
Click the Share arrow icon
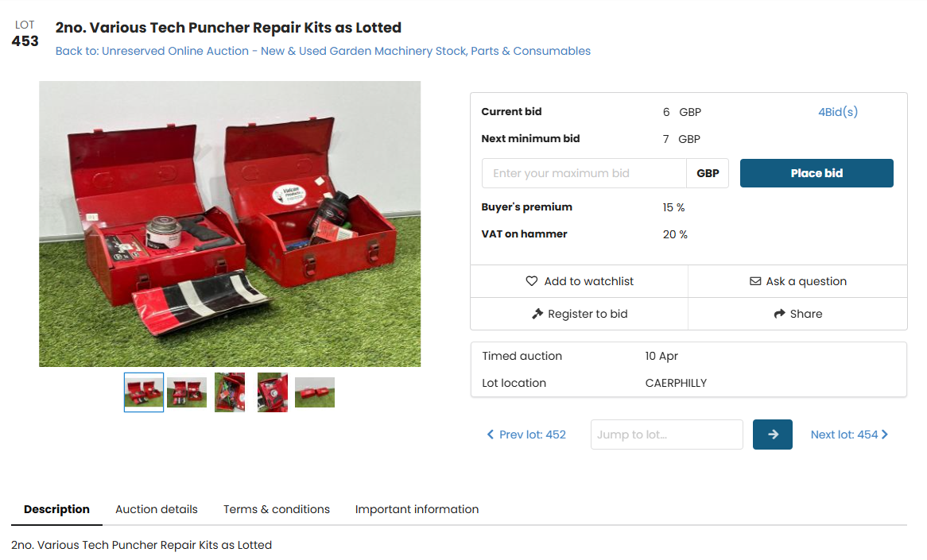tap(779, 314)
